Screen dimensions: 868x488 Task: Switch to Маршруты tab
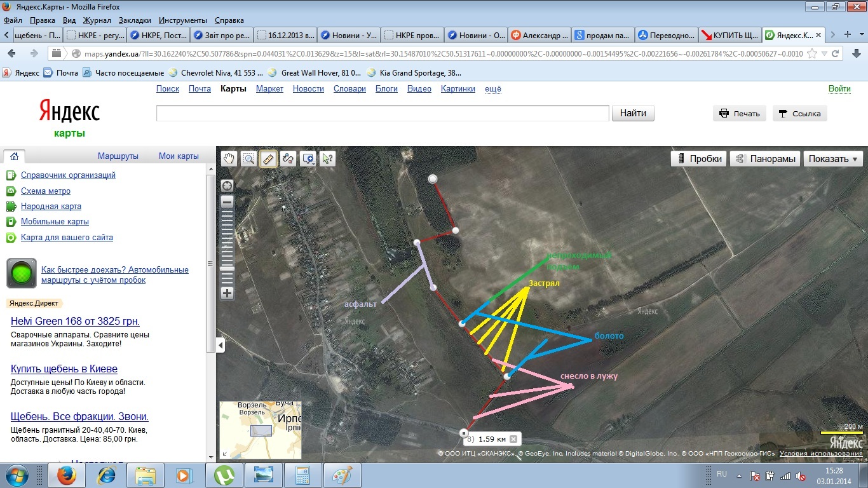(118, 156)
